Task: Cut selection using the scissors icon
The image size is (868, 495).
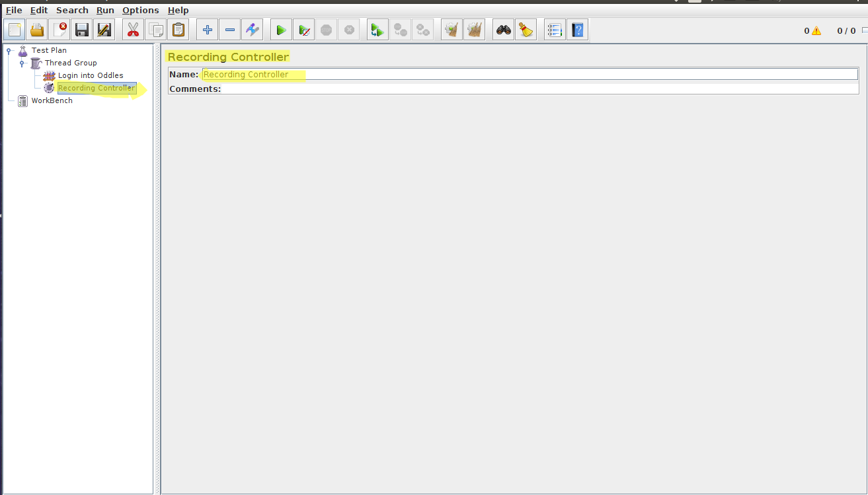Action: (134, 30)
